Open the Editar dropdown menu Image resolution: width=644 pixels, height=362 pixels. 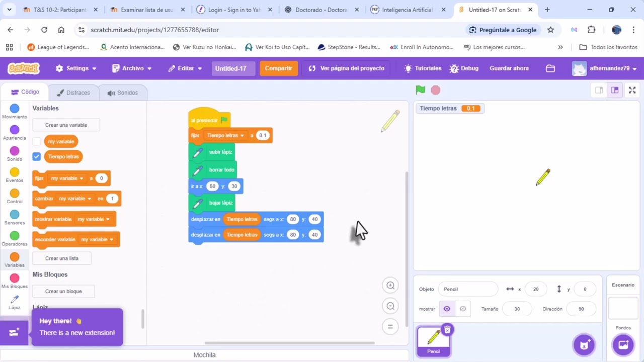pyautogui.click(x=185, y=68)
